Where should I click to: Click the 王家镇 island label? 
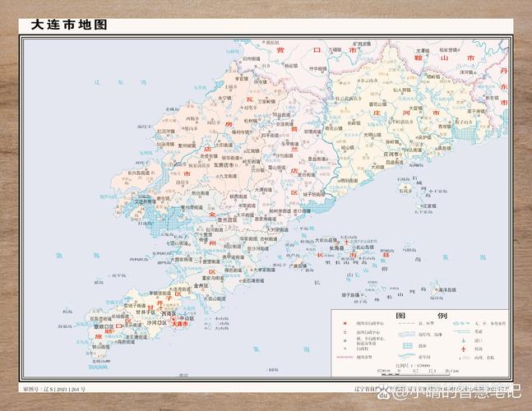429,205
